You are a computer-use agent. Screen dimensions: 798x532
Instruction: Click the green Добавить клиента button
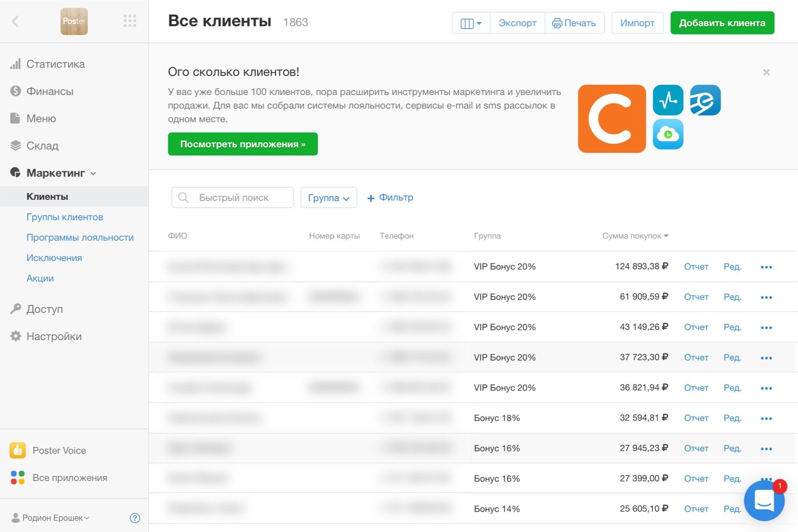(x=722, y=23)
